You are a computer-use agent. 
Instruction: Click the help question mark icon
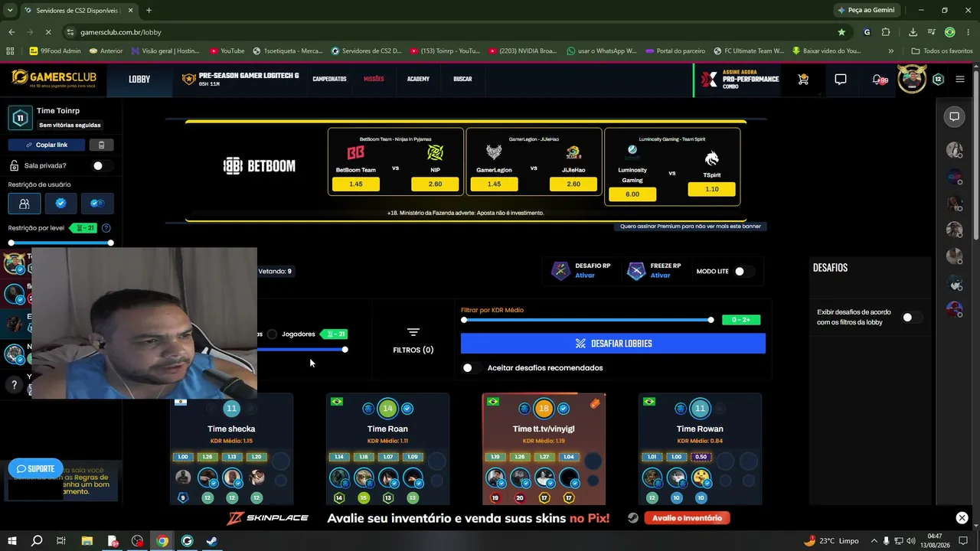(x=14, y=385)
